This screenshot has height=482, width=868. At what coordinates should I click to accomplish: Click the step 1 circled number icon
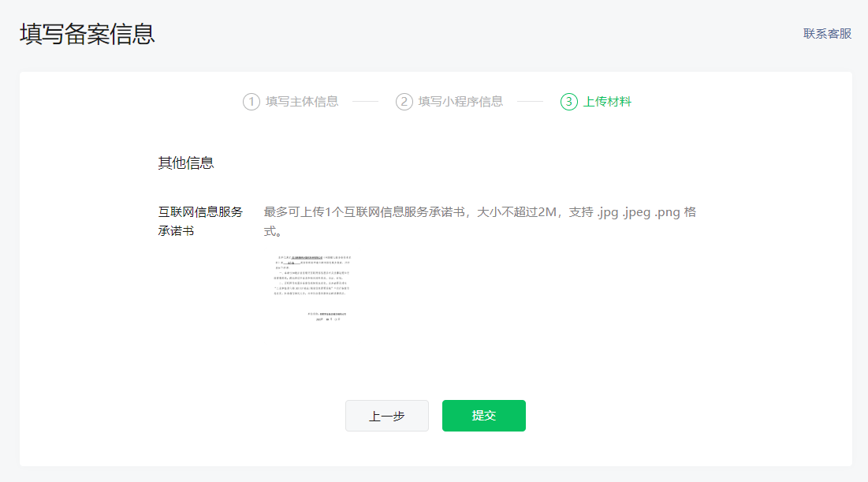click(x=251, y=102)
